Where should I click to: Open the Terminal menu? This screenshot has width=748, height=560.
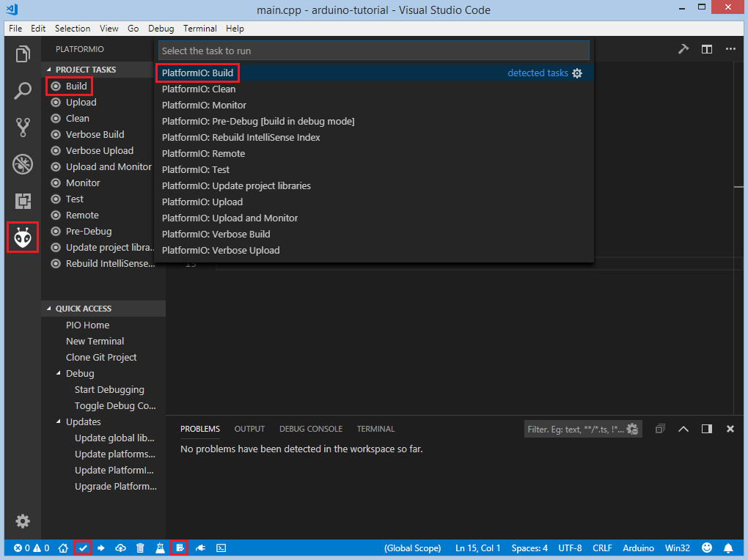point(200,29)
